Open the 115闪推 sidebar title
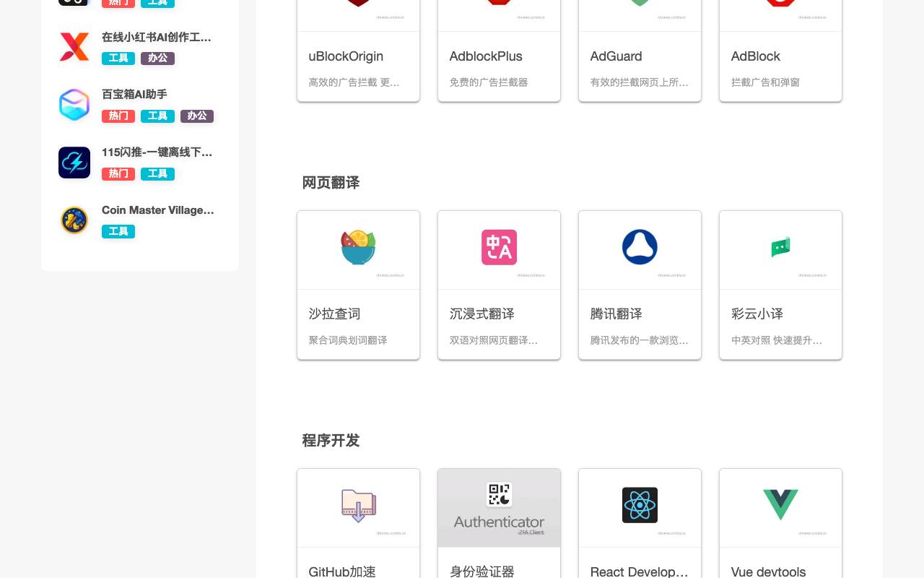924x578 pixels. click(157, 152)
